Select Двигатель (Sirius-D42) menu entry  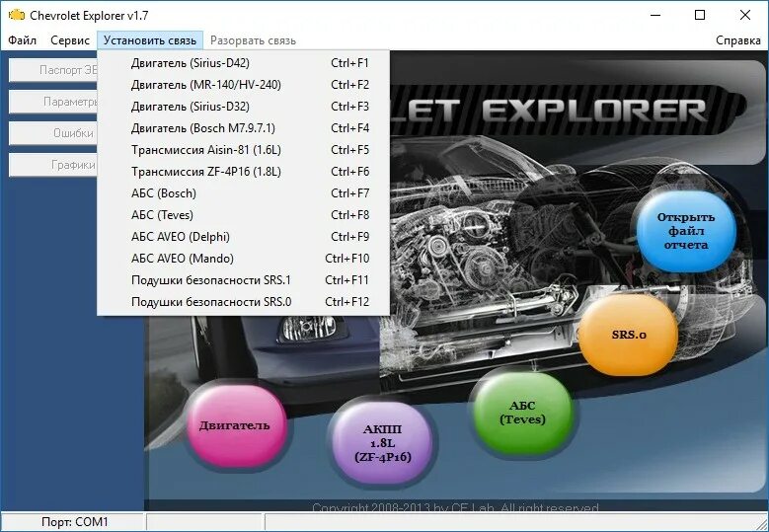click(243, 63)
